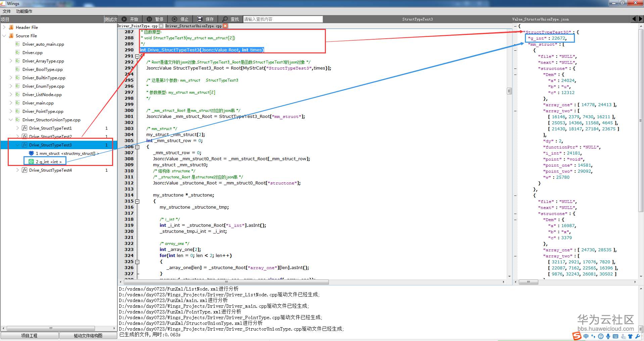Screen dimensions: 644x341
Task: Click the left arrow in JSON panel header
Action: (x=634, y=19)
